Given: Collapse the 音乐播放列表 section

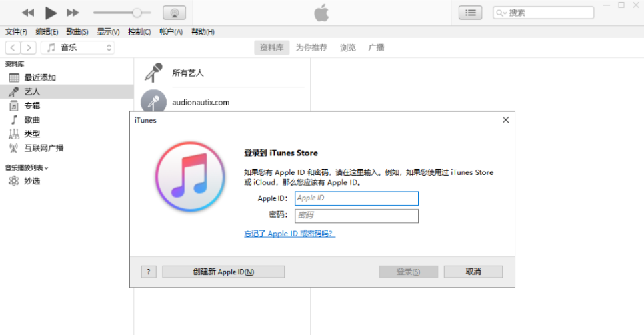Looking at the screenshot, I should click(27, 167).
